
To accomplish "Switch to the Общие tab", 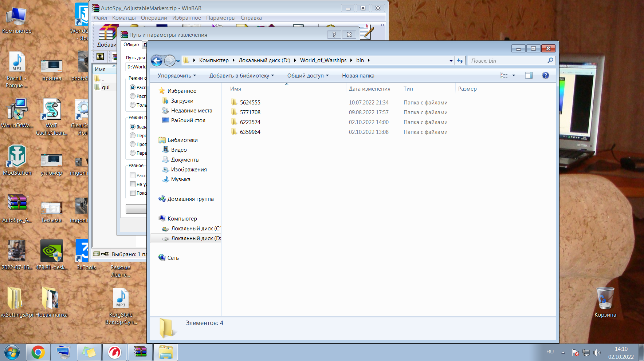I will (x=131, y=45).
